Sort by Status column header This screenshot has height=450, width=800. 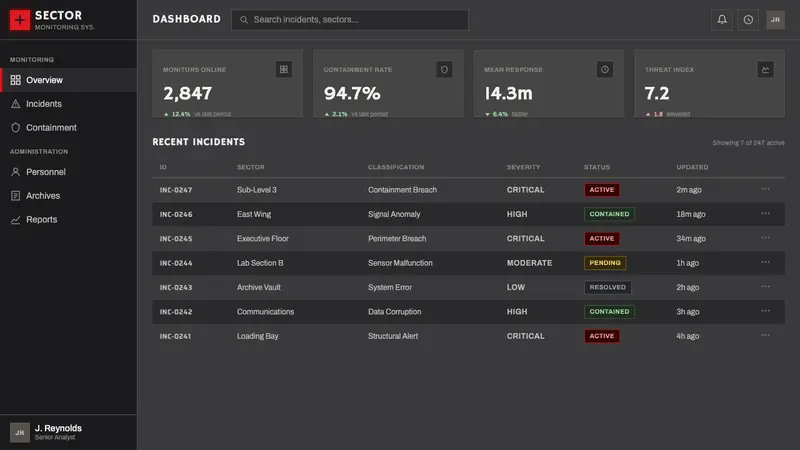pos(597,167)
